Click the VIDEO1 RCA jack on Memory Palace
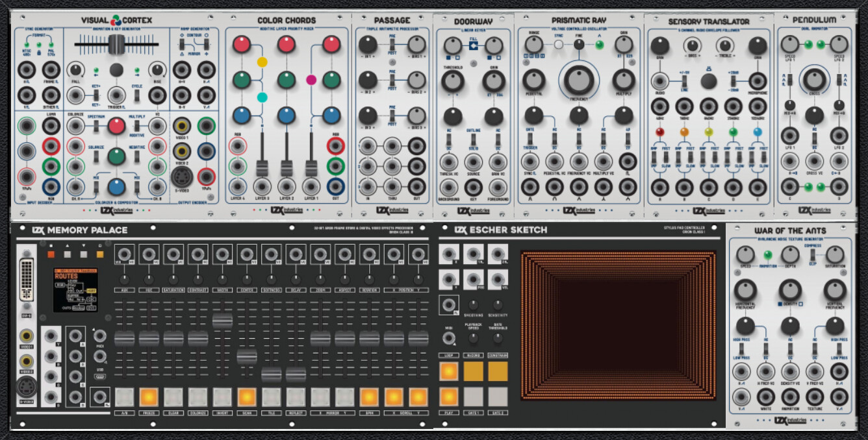Viewport: 868px width, 440px height. pyautogui.click(x=26, y=336)
